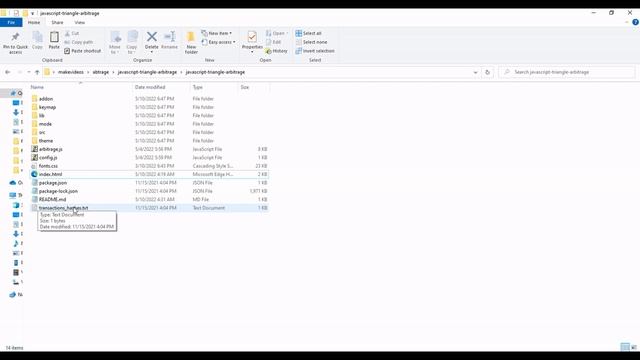This screenshot has width=640, height=360.
Task: Click Select all in ribbon
Action: tap(309, 33)
